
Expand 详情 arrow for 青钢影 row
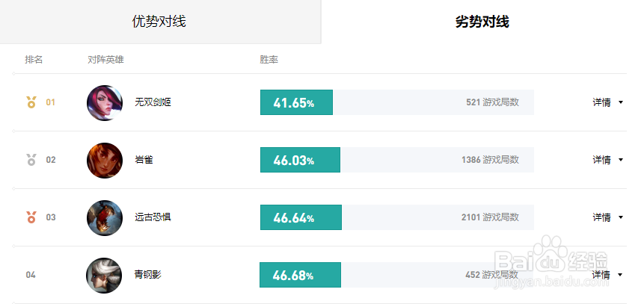coord(621,275)
